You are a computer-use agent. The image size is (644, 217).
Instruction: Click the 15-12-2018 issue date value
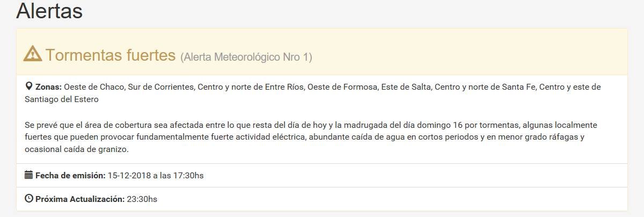(130, 176)
